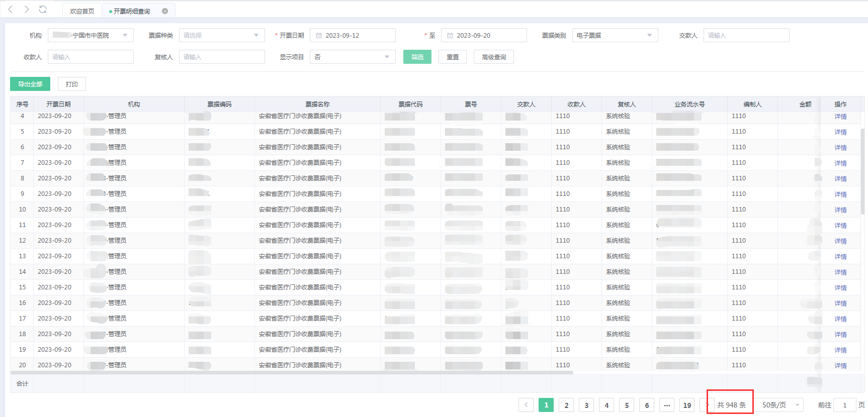Open the 票据种类 dropdown
The width and height of the screenshot is (868, 417).
pyautogui.click(x=222, y=35)
